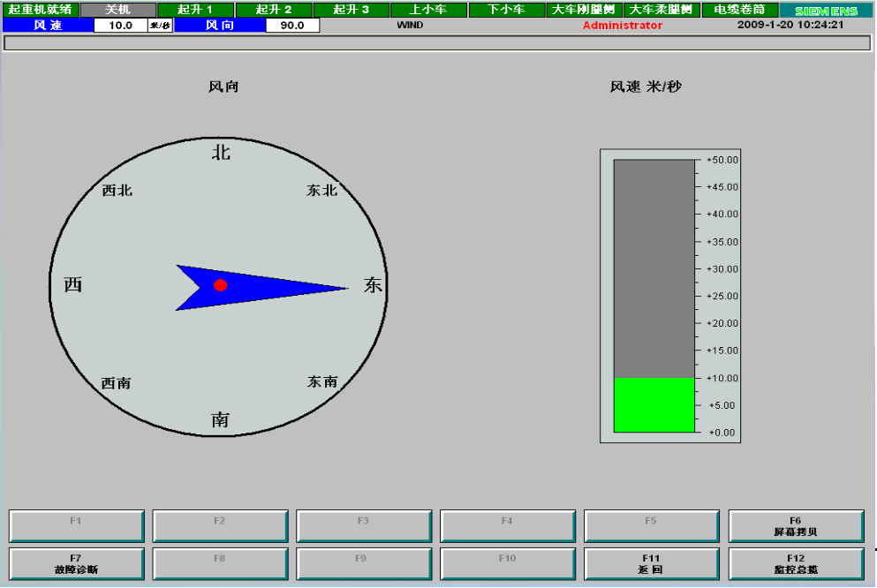
Task: Select the 大车刚腿侧 indicator
Action: click(x=584, y=10)
